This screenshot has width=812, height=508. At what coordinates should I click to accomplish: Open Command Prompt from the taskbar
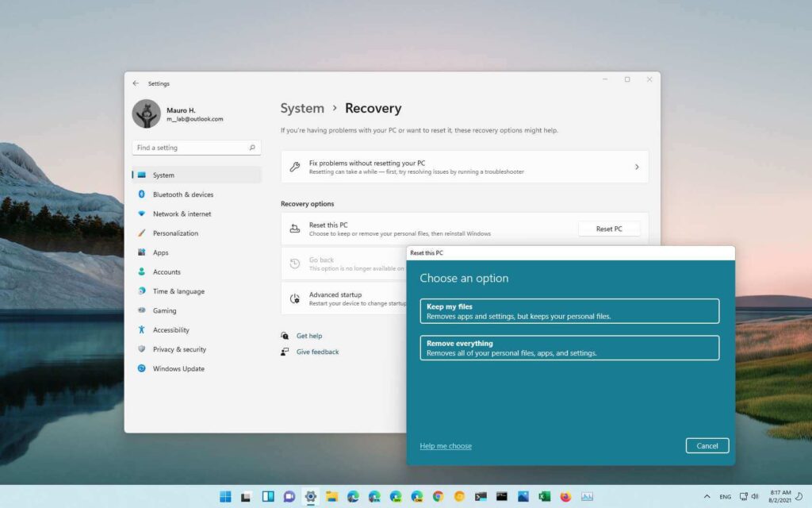click(x=502, y=497)
